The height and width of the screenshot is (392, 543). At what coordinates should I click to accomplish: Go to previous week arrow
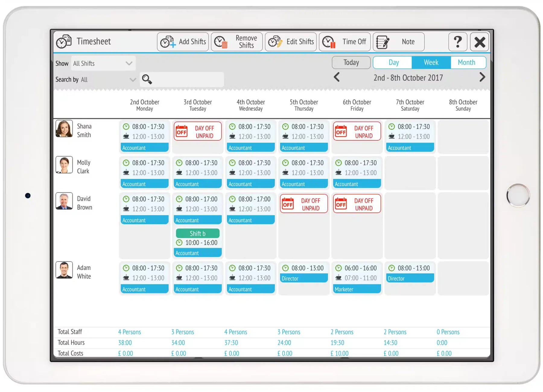(x=337, y=77)
